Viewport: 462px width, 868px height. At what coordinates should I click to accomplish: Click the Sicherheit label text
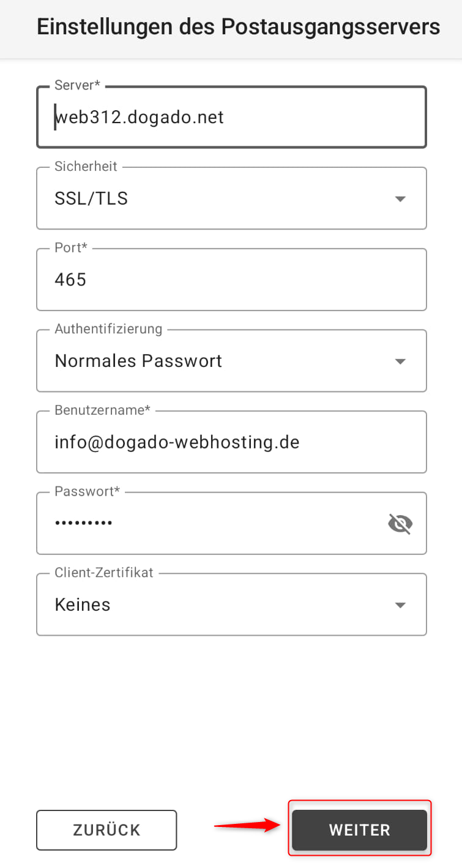[x=86, y=167]
